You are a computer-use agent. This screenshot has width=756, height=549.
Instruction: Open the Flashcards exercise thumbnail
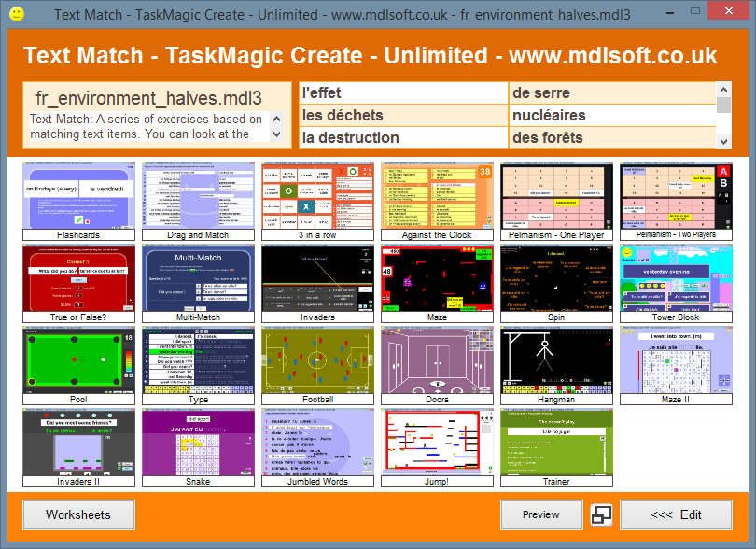(x=78, y=201)
